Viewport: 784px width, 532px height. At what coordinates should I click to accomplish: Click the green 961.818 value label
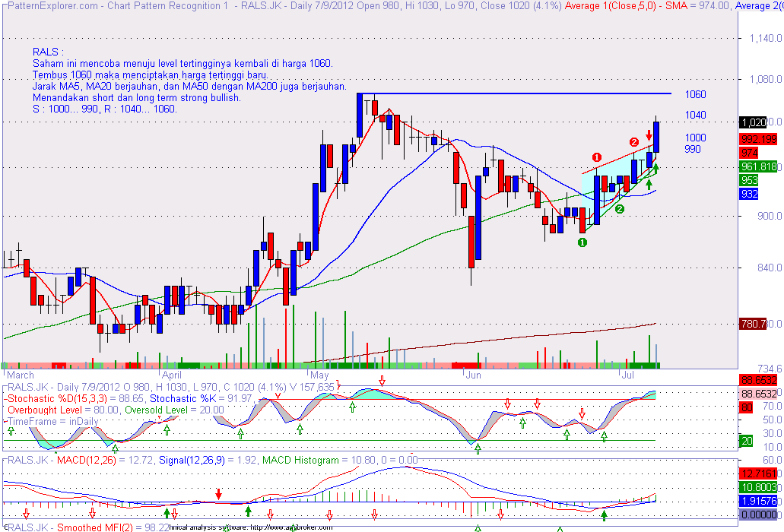(758, 167)
